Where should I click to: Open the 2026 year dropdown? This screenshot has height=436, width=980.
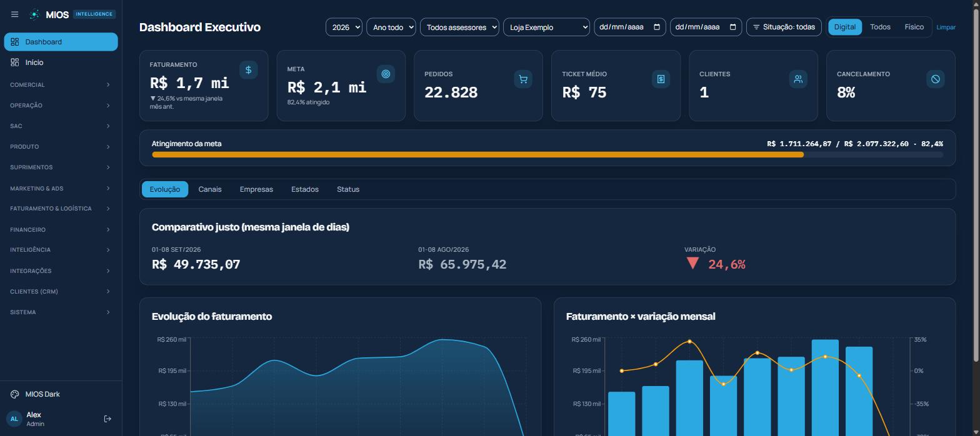[344, 27]
